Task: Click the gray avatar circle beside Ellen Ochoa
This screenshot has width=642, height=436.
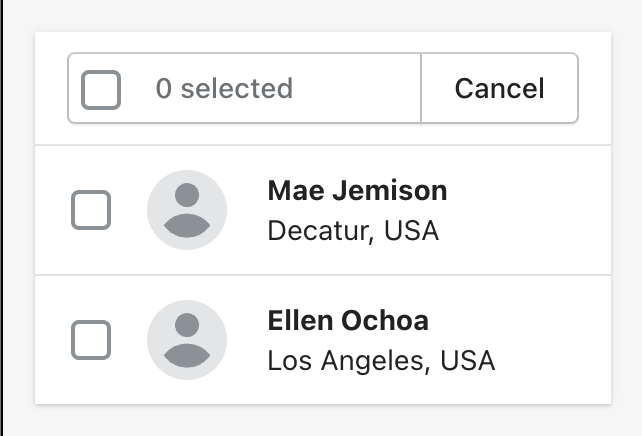Action: pyautogui.click(x=187, y=340)
